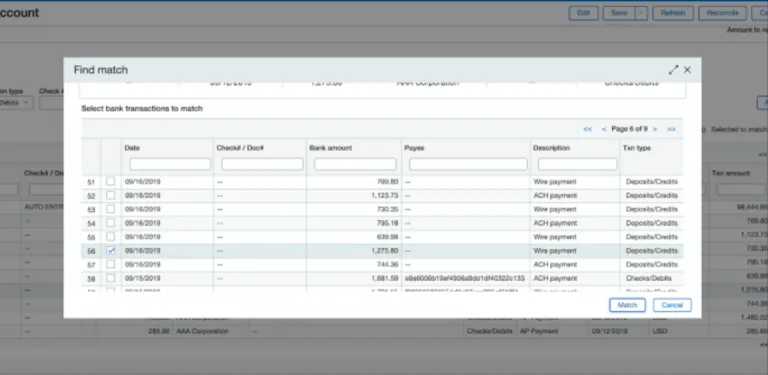
Task: Click the Reconcile button in background page
Action: coord(722,13)
